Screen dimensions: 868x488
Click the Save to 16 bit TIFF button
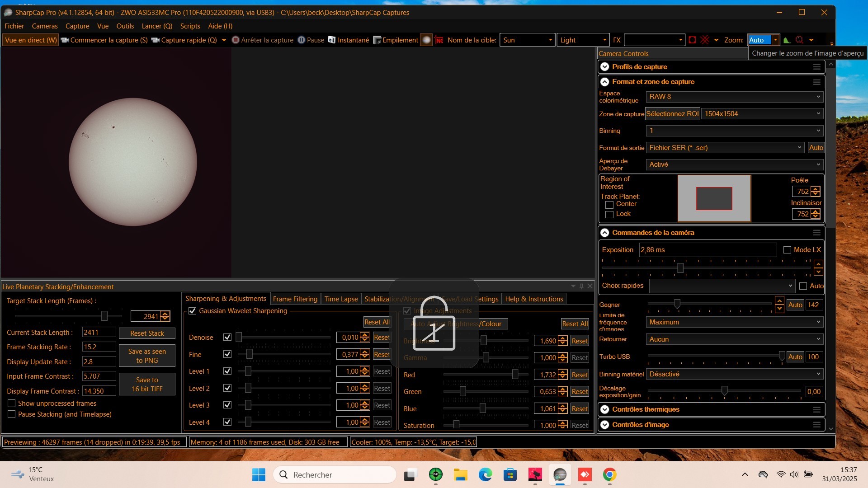[147, 385]
